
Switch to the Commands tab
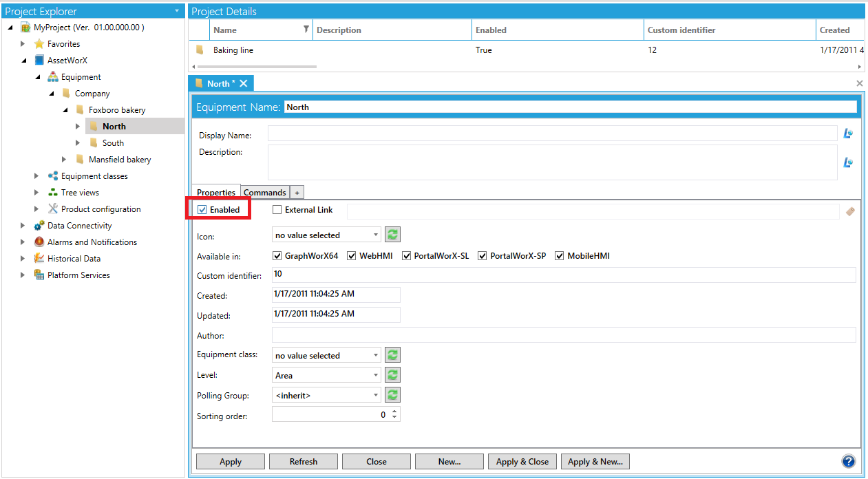(x=264, y=193)
